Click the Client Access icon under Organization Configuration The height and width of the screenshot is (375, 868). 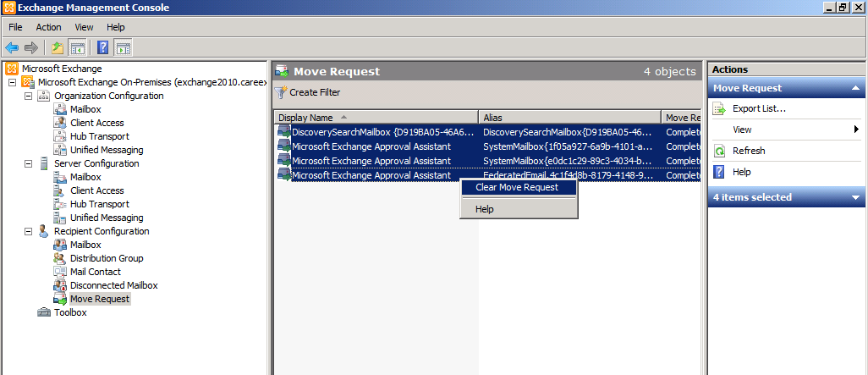[x=60, y=123]
